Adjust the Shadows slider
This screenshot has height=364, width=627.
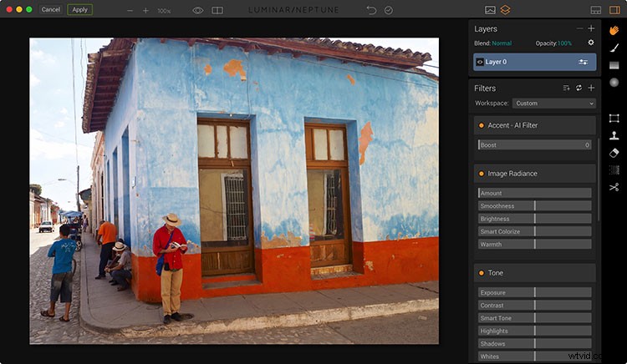(535, 344)
